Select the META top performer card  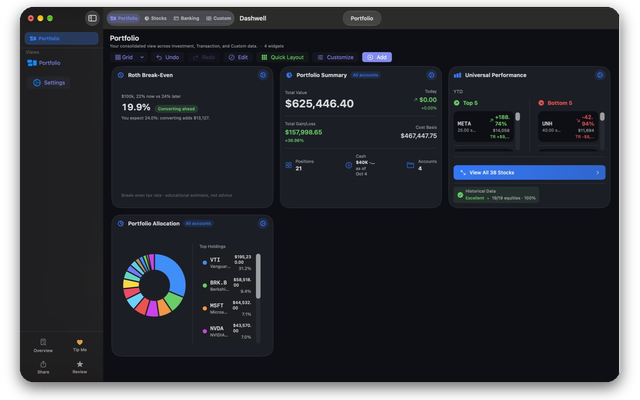tap(483, 127)
